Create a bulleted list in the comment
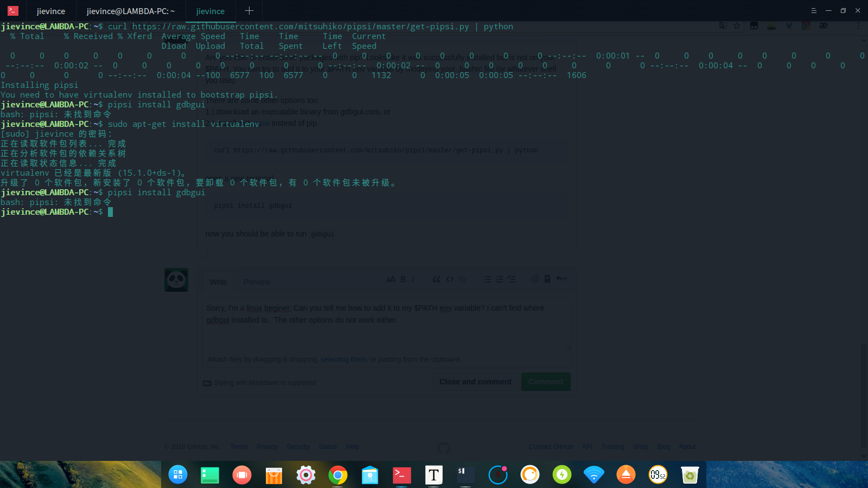Image resolution: width=868 pixels, height=488 pixels. pos(487,279)
